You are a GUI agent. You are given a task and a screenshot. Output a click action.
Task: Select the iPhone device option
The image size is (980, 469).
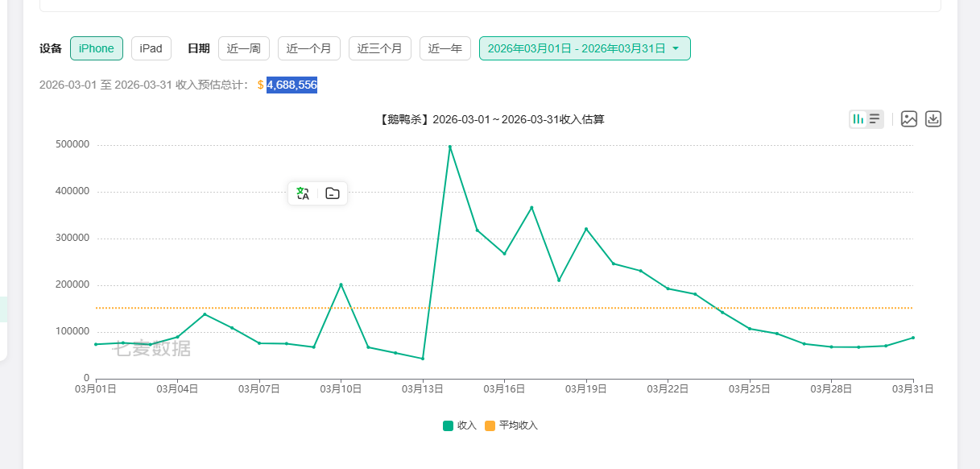tap(97, 48)
